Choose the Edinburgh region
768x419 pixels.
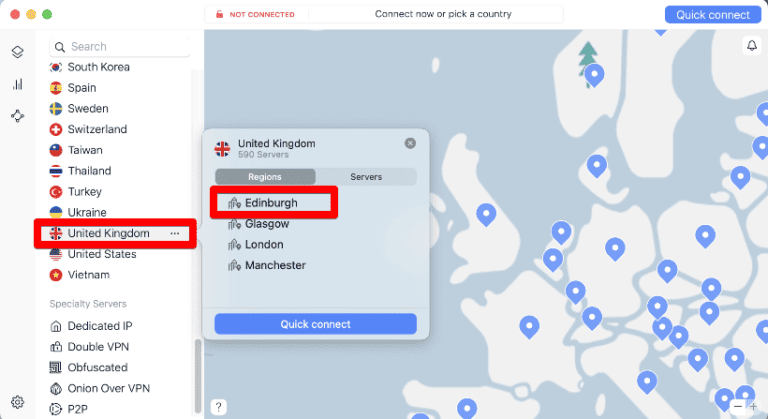pyautogui.click(x=271, y=203)
